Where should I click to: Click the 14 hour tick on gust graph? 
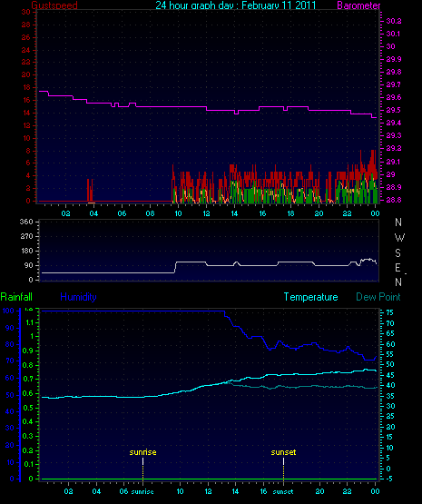coord(234,213)
